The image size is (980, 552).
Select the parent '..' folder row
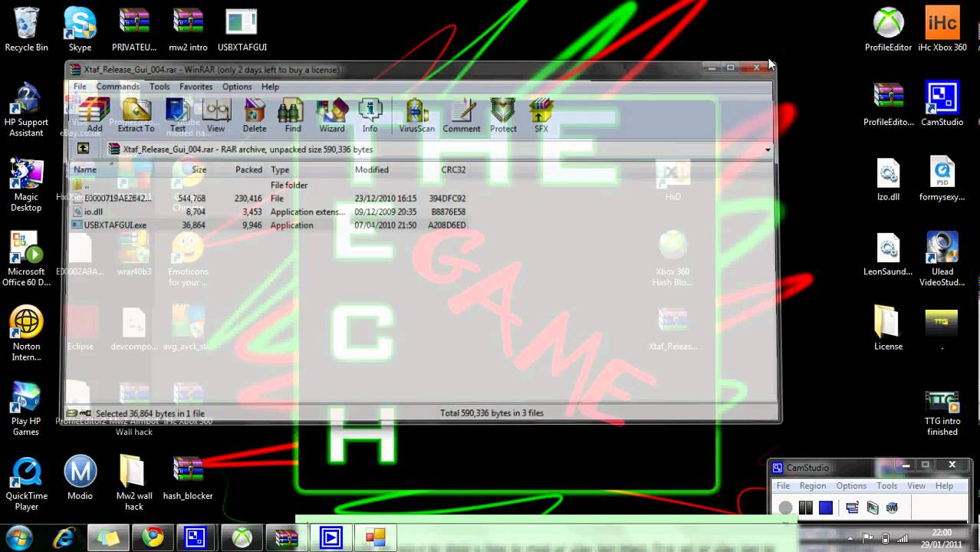(268, 185)
